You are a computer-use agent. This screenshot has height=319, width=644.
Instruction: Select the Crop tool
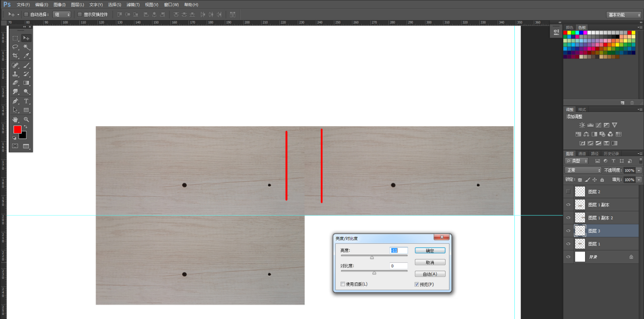[15, 56]
